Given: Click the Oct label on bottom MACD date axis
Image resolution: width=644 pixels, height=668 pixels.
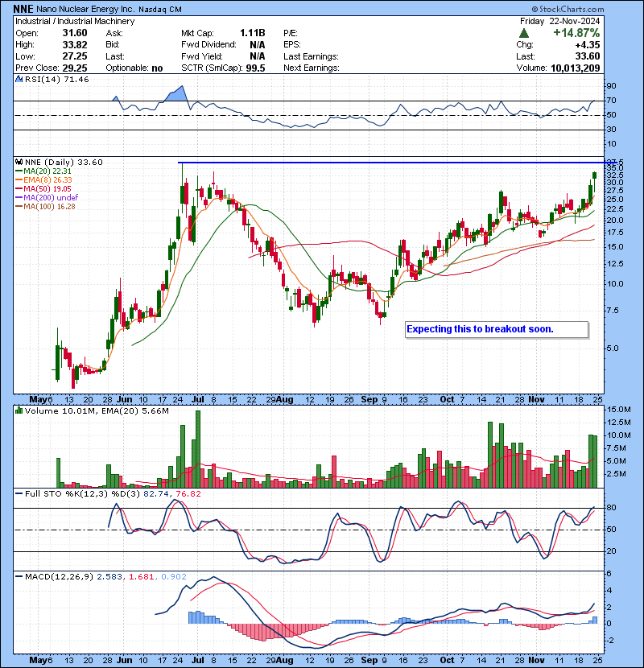Looking at the screenshot, I should click(447, 660).
